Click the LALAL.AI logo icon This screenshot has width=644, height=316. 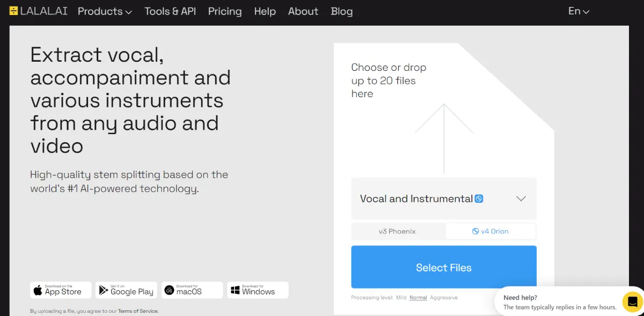tap(13, 11)
